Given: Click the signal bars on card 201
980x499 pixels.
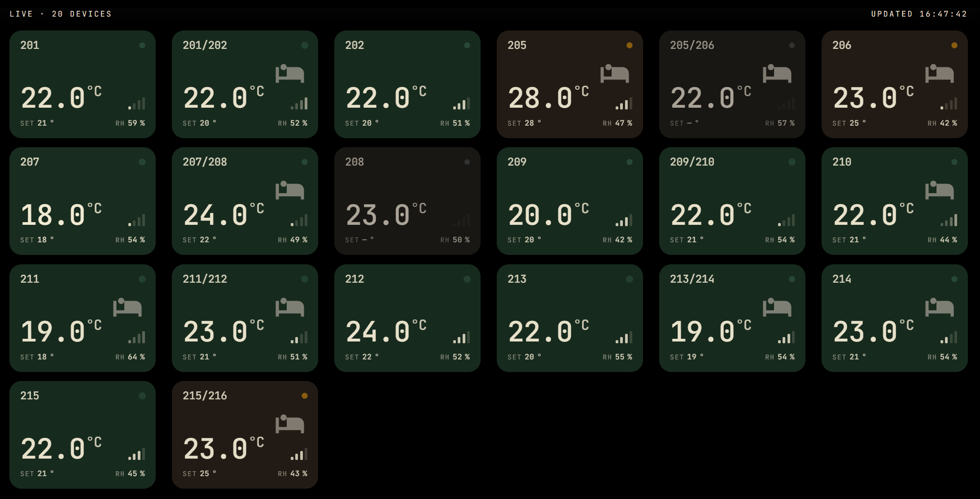Looking at the screenshot, I should [x=136, y=104].
